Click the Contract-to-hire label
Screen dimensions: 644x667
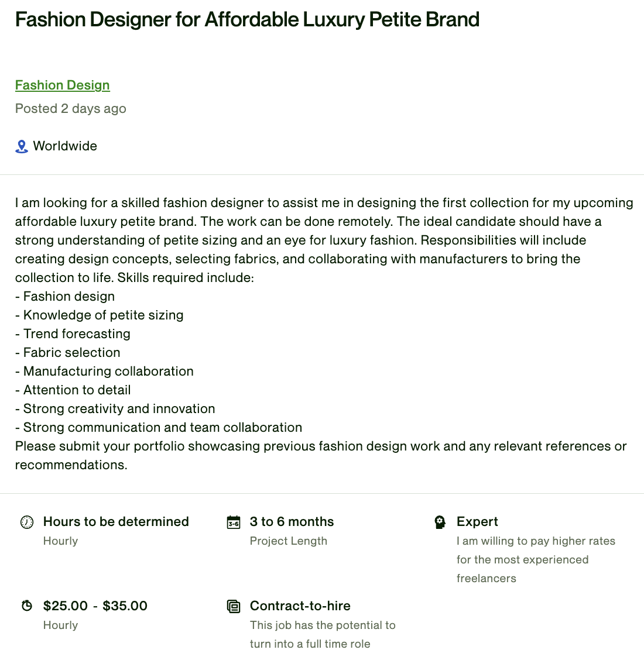(x=300, y=606)
